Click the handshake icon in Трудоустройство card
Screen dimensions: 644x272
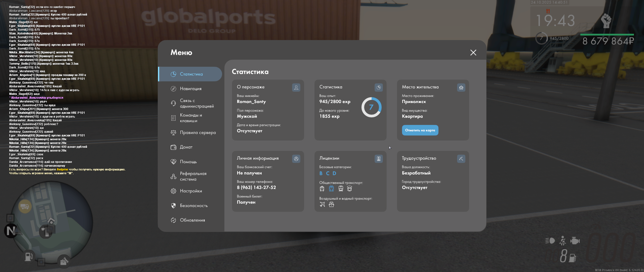tap(461, 159)
